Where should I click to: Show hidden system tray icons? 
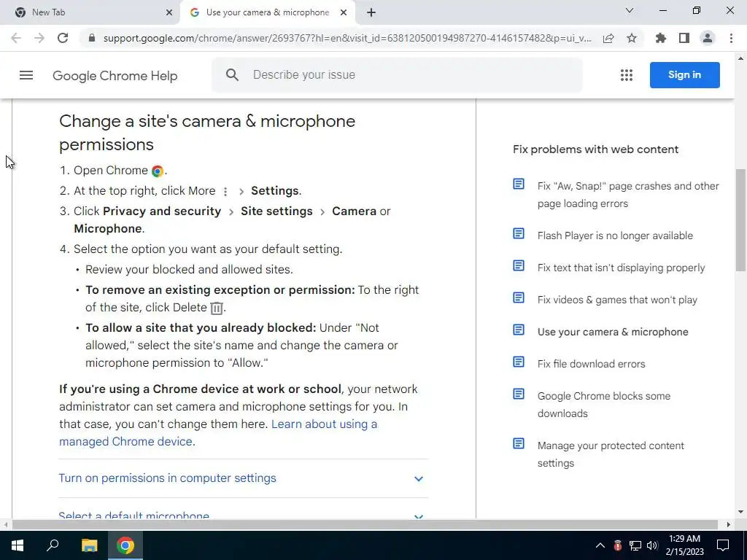pyautogui.click(x=600, y=545)
